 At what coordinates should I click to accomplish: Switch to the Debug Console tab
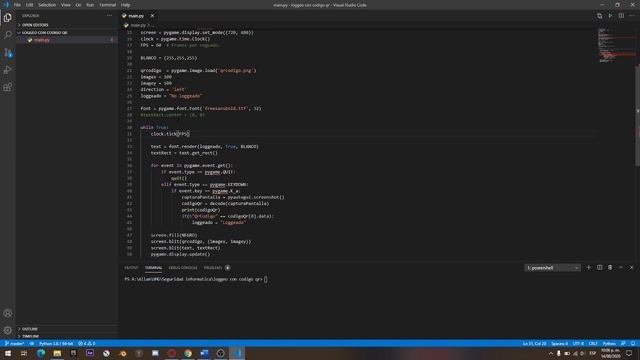point(183,268)
